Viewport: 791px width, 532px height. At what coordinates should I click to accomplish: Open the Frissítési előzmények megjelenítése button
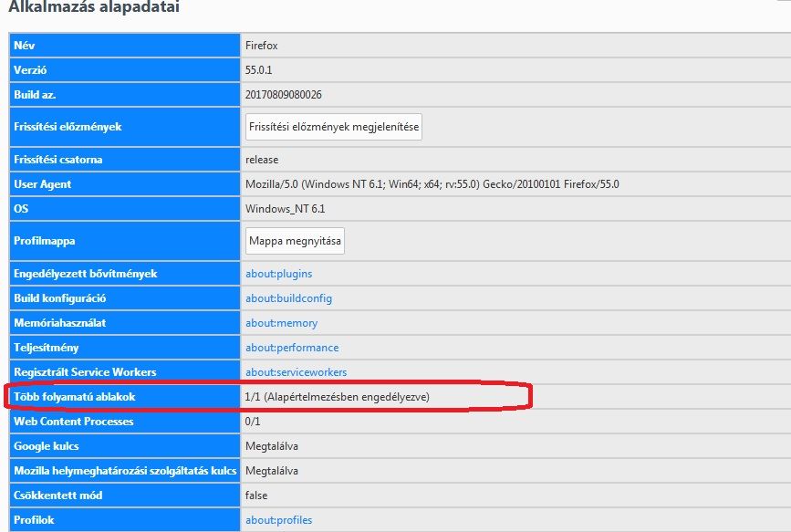click(x=333, y=127)
